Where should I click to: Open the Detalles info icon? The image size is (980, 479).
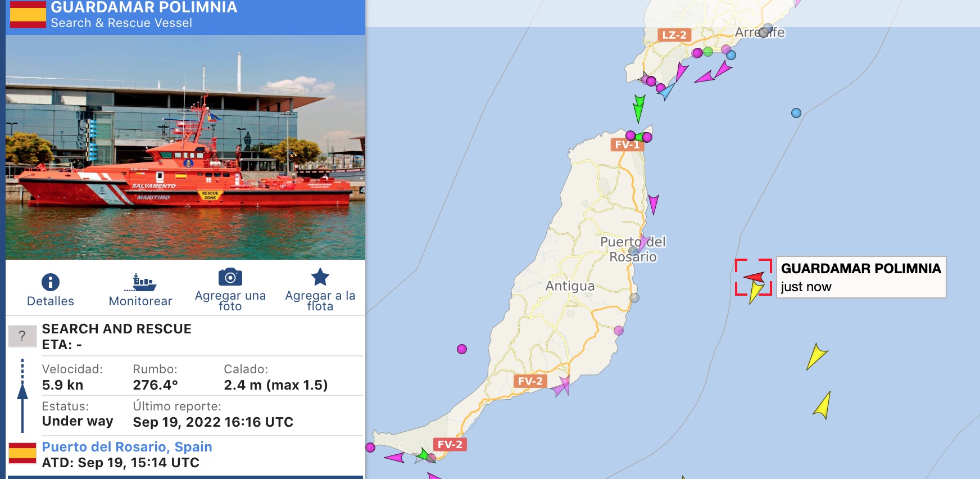tap(51, 282)
